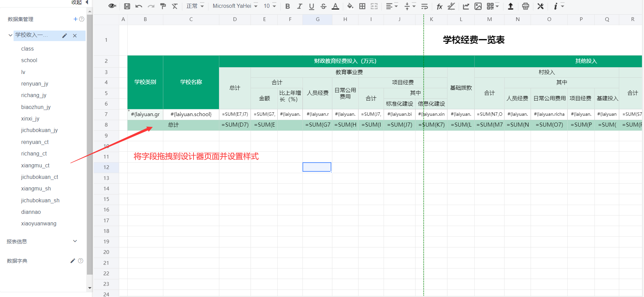Select row 12 header
Viewport: 644px width, 297px height.
click(106, 167)
